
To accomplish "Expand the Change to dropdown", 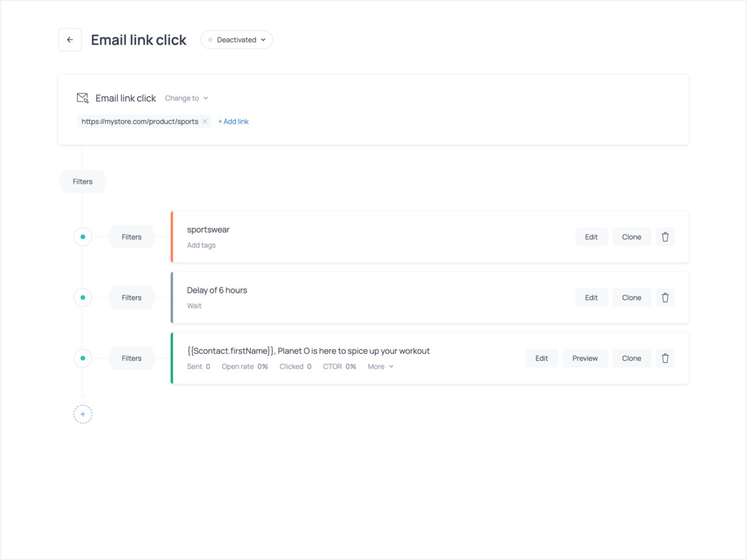I will [x=186, y=98].
